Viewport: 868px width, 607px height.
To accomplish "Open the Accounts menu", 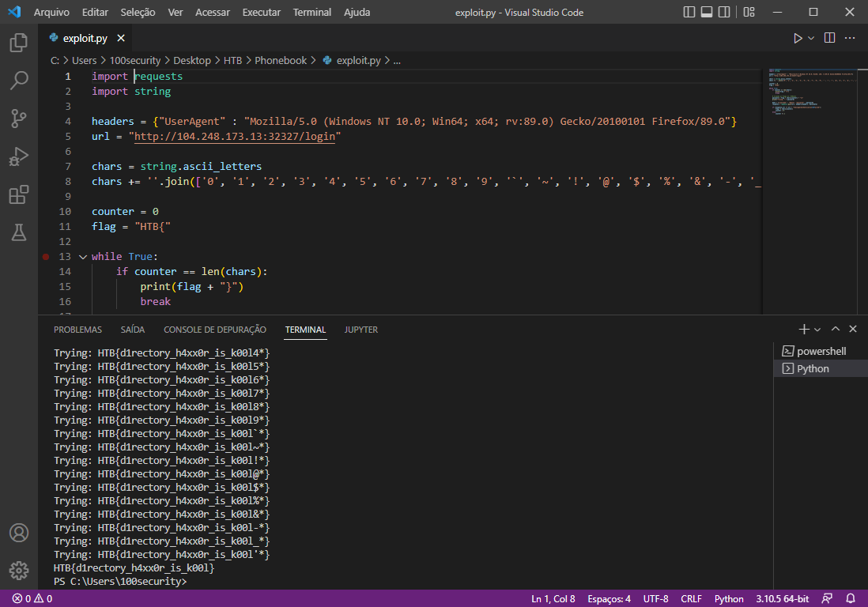I will pyautogui.click(x=19, y=533).
